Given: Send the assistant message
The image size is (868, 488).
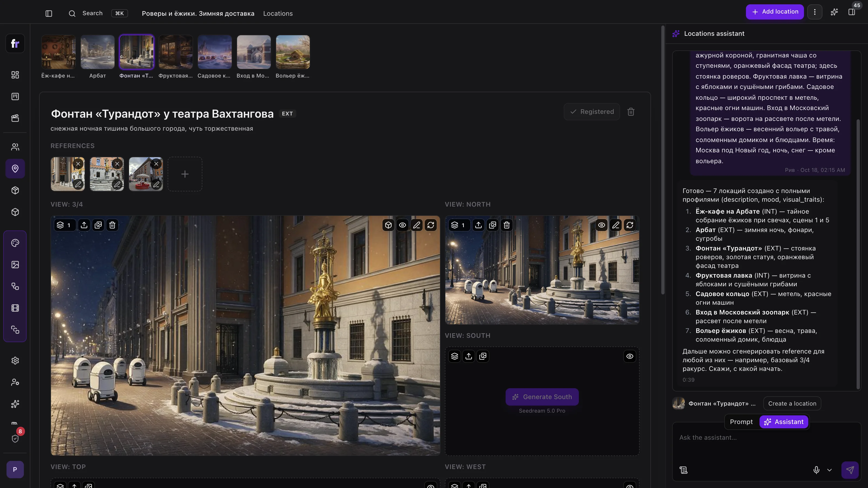Looking at the screenshot, I should pyautogui.click(x=850, y=470).
